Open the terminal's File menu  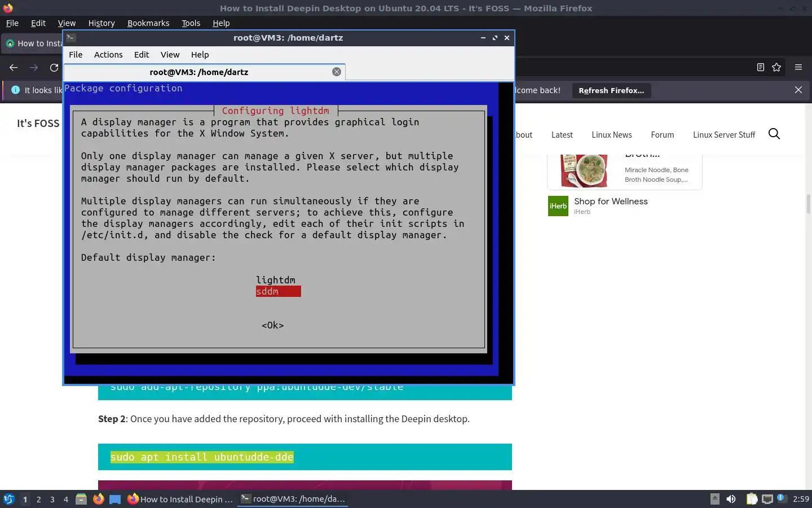76,55
